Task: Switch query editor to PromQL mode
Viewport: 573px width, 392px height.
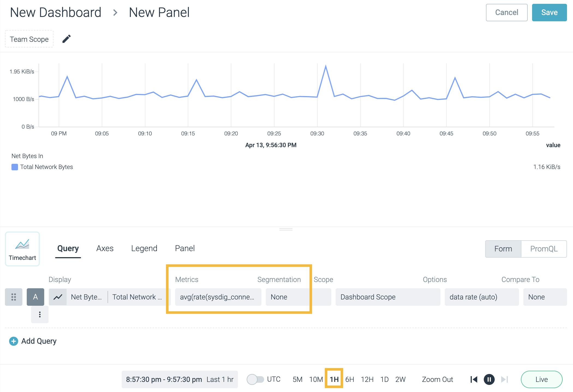Action: [544, 249]
